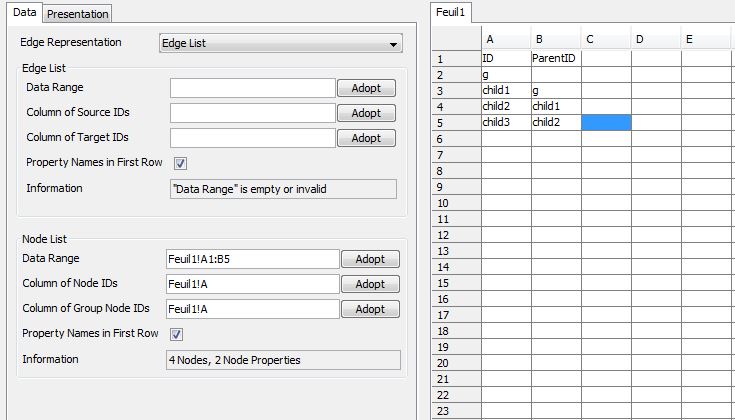Viewport: 735px width, 420px height.
Task: Click the Column of Source IDs field
Action: (252, 114)
